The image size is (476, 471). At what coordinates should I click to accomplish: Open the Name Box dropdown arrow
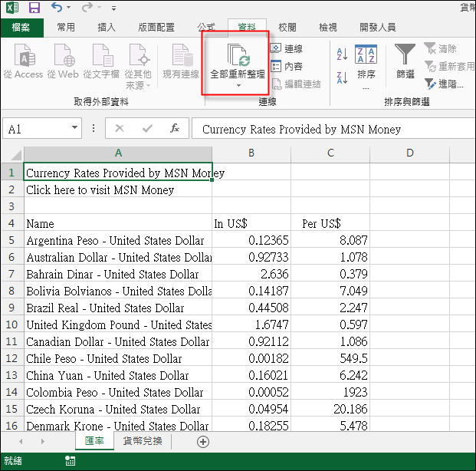click(x=74, y=127)
